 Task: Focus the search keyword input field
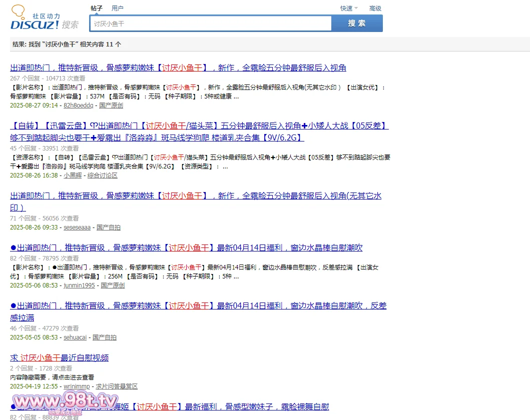pos(211,23)
